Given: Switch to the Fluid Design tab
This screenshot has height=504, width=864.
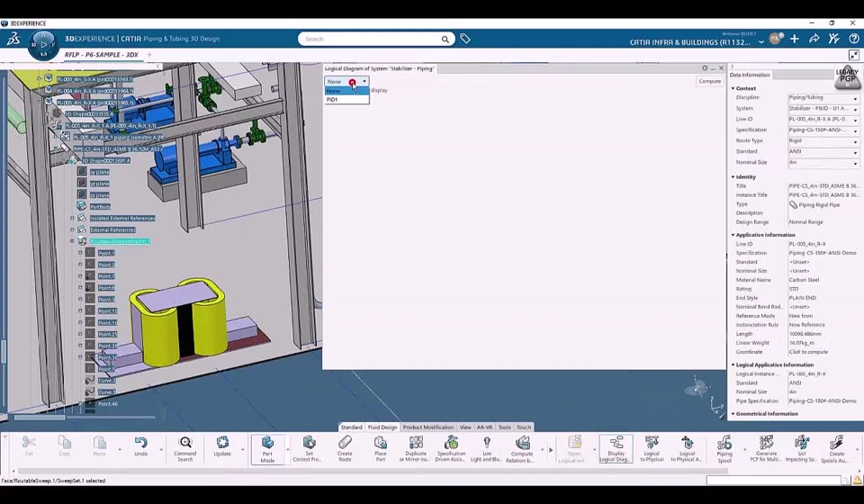Looking at the screenshot, I should 382,427.
